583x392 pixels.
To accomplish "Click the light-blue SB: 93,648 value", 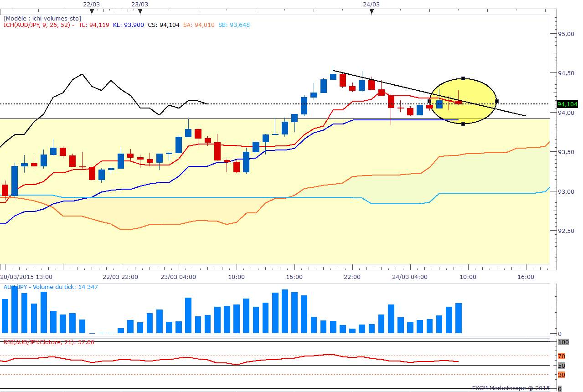I will click(x=234, y=25).
